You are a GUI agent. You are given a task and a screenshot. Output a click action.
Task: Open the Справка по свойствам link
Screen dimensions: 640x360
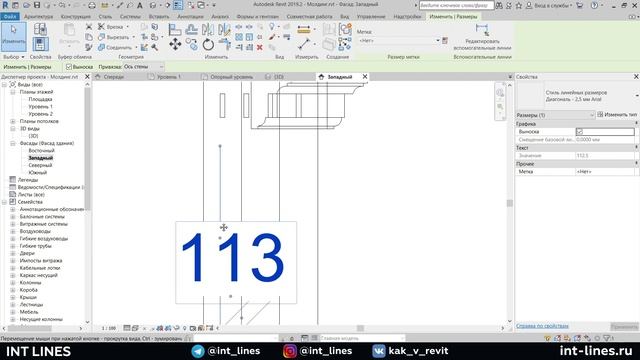(x=542, y=326)
